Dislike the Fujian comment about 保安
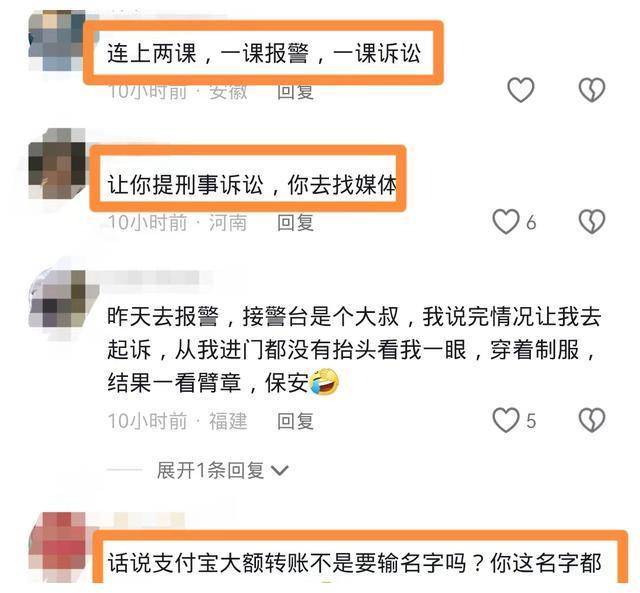 (592, 420)
